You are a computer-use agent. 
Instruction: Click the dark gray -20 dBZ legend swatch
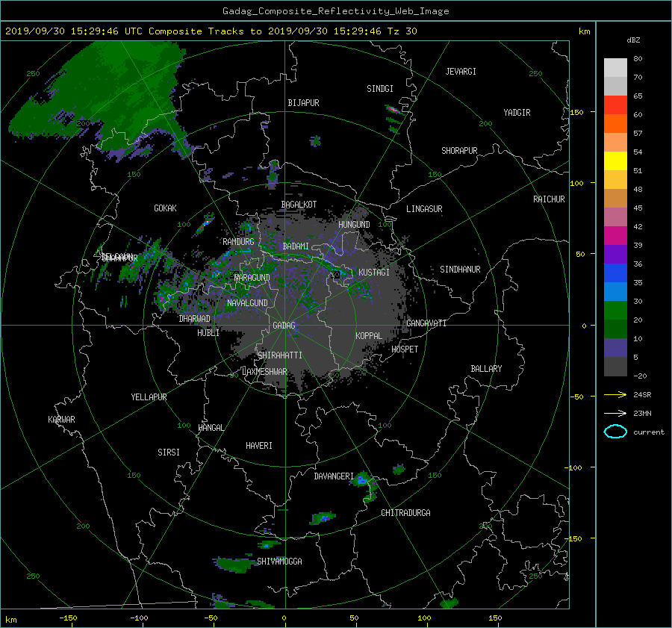coord(615,367)
